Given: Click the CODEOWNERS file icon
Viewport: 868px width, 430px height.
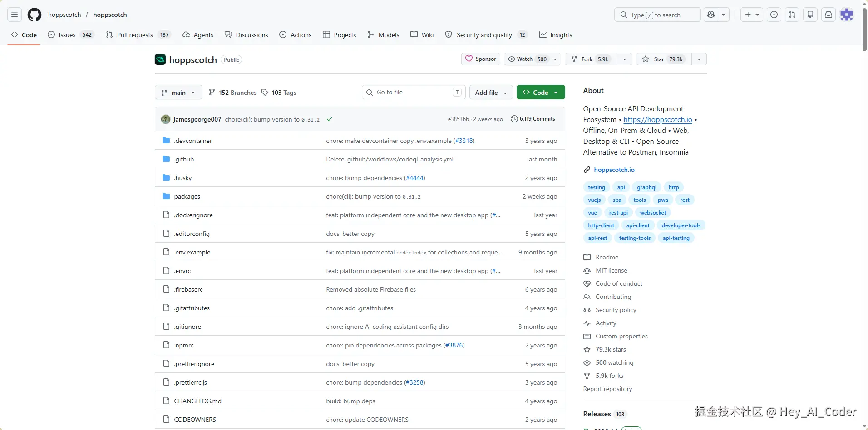Looking at the screenshot, I should point(166,420).
